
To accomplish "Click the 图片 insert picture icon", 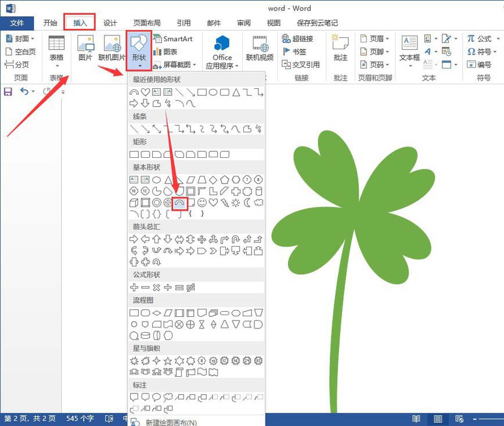I will click(85, 48).
